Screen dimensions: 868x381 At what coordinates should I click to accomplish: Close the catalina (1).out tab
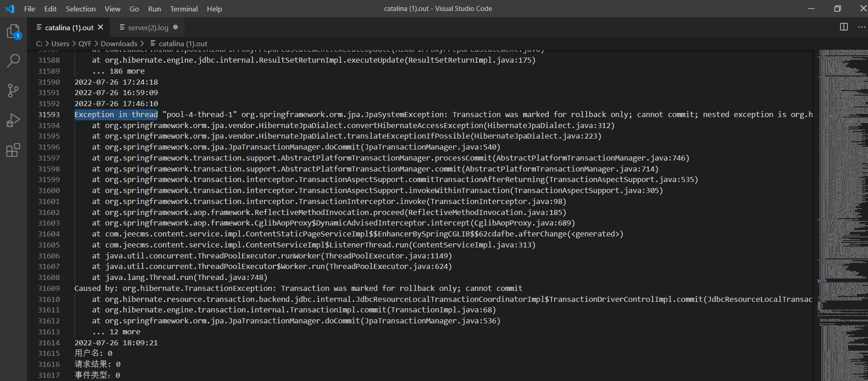101,27
